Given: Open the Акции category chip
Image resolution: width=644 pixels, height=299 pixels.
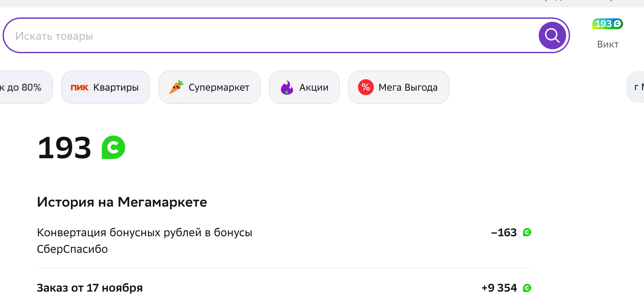Looking at the screenshot, I should [304, 87].
